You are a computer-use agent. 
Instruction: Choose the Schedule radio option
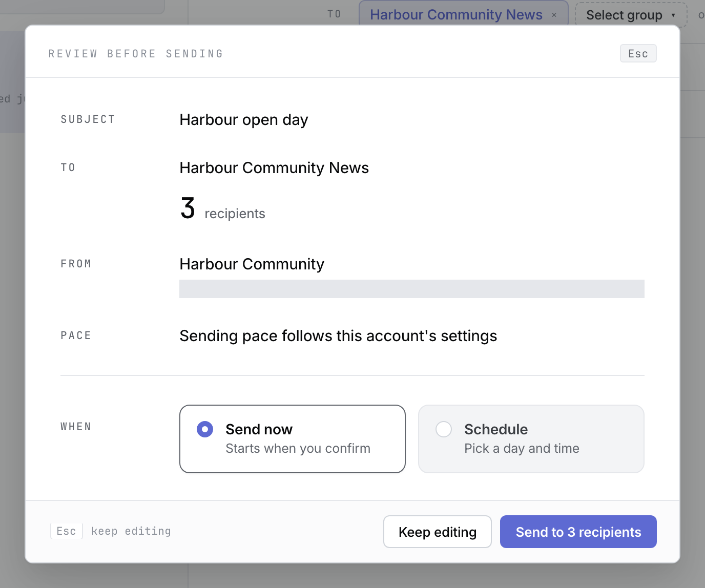(x=531, y=439)
